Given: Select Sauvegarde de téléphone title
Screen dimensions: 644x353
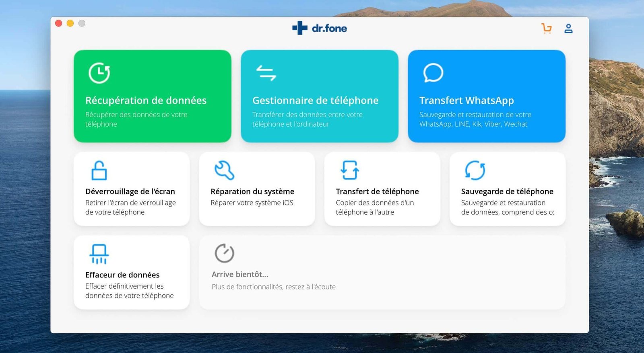Looking at the screenshot, I should pyautogui.click(x=507, y=191).
